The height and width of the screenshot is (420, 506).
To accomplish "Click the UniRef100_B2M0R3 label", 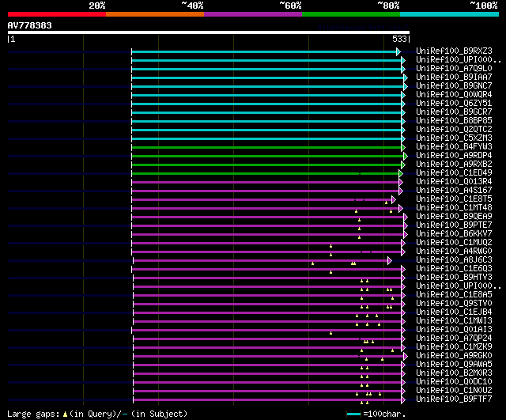I will click(x=454, y=373).
